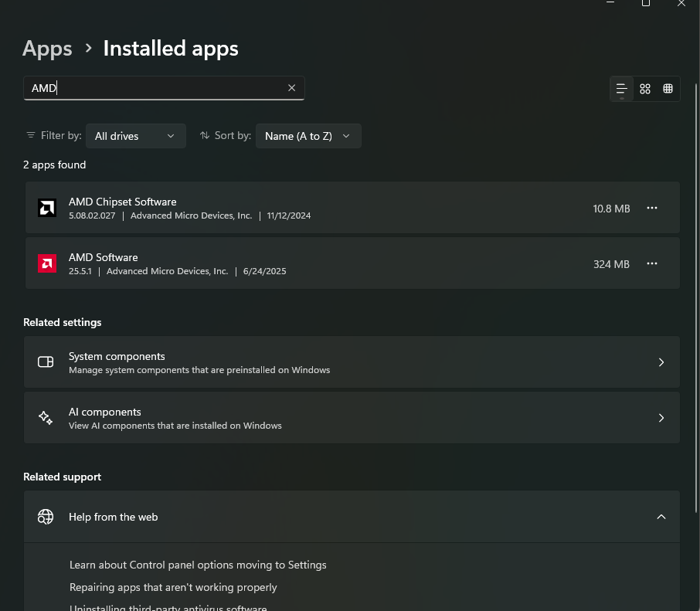Collapse the Help from the web section
The width and height of the screenshot is (700, 611).
coord(661,517)
